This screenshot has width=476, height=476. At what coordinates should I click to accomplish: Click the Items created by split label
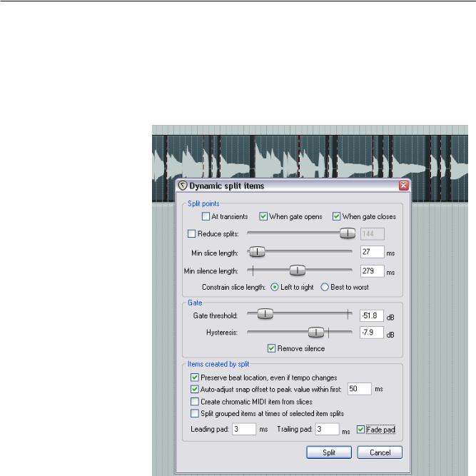click(x=218, y=364)
